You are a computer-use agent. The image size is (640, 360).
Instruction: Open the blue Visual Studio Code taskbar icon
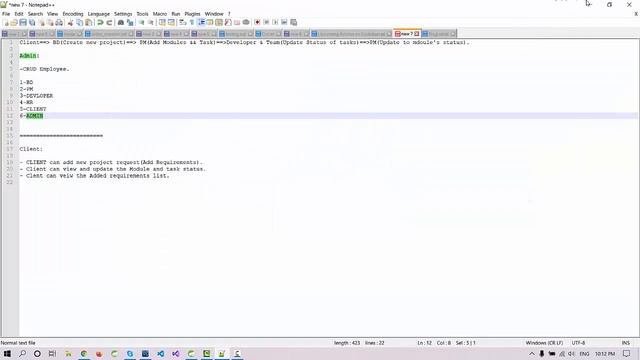point(160,353)
